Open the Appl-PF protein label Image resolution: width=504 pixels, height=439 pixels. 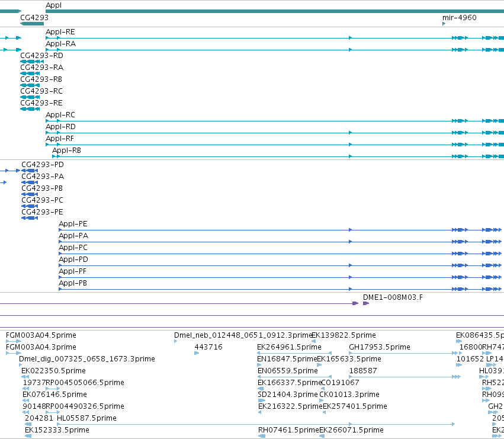point(73,271)
